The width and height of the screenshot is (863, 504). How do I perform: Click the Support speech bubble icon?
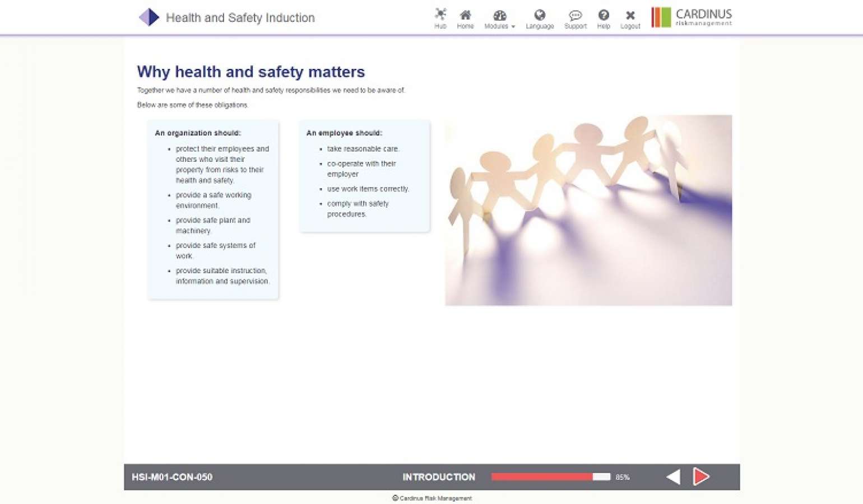click(575, 17)
